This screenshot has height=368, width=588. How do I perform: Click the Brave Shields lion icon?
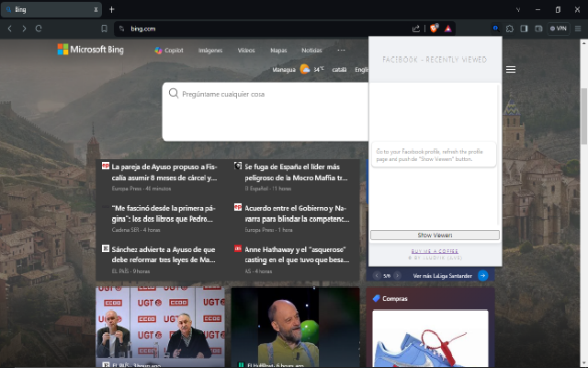434,29
